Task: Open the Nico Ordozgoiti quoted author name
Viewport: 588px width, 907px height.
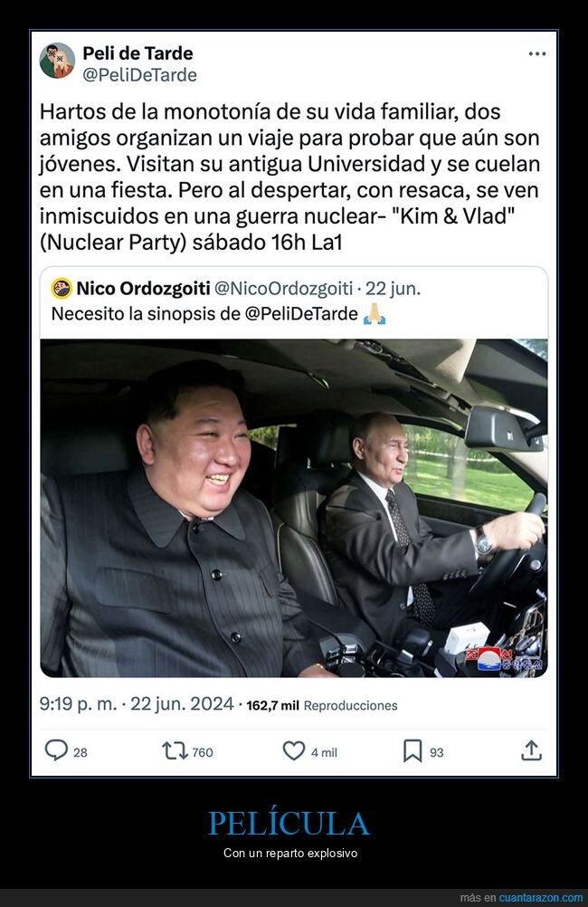Action: (x=143, y=288)
